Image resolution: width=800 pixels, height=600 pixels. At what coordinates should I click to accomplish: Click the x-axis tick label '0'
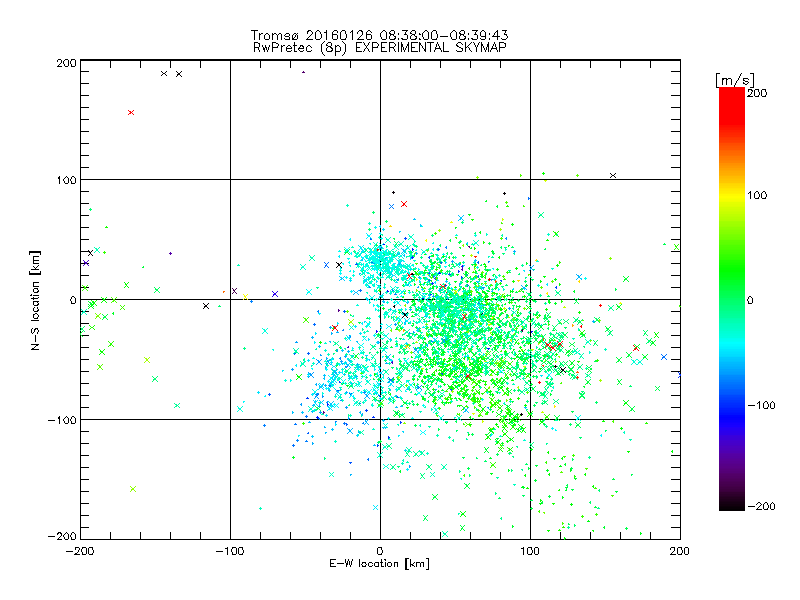[380, 551]
